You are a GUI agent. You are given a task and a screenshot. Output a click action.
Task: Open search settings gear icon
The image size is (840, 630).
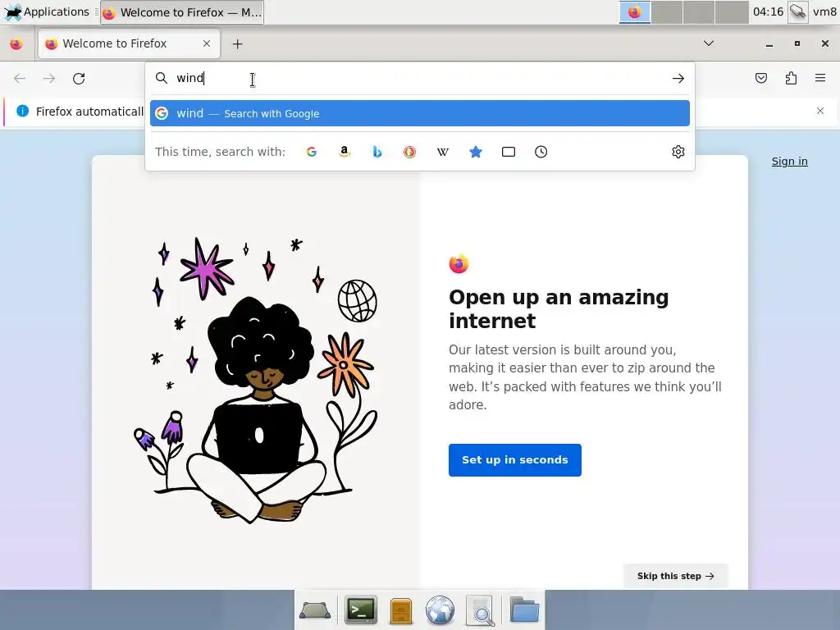point(678,152)
